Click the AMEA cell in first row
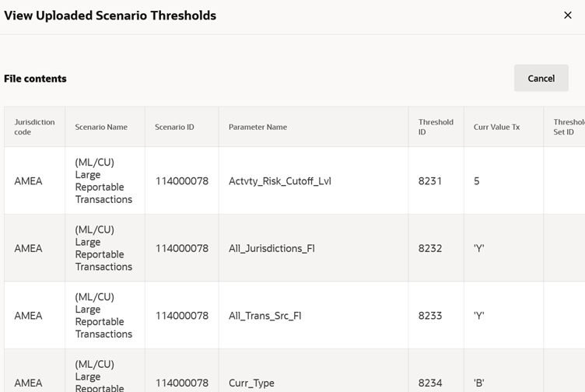585x392 pixels. tap(35, 181)
